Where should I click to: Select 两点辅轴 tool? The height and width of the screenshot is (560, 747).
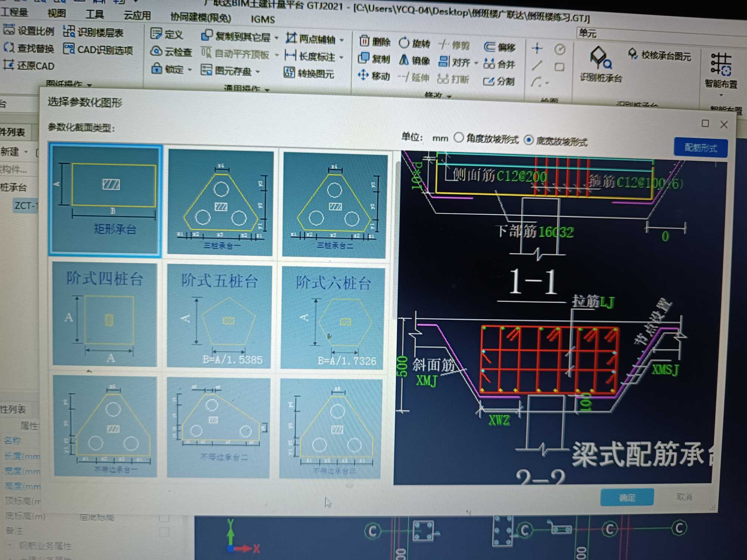(311, 38)
